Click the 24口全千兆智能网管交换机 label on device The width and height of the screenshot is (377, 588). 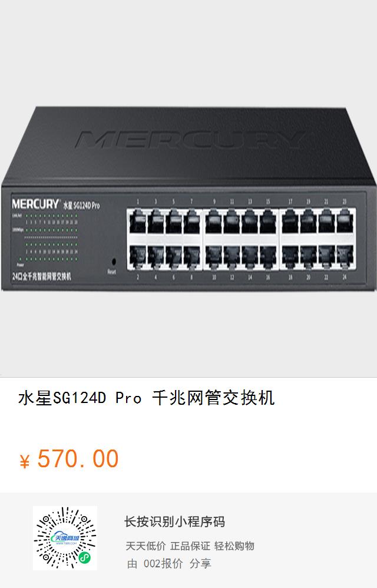pos(41,277)
